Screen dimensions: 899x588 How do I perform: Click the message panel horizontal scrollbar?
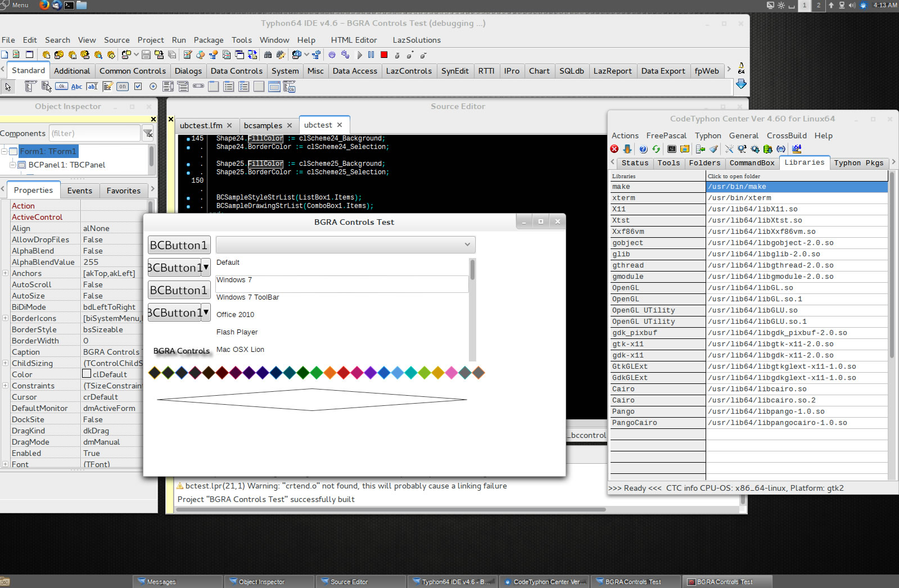tap(391, 510)
